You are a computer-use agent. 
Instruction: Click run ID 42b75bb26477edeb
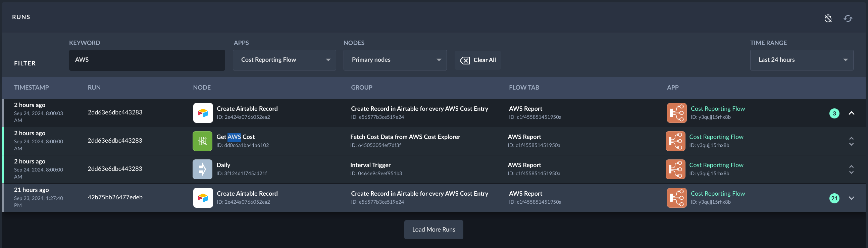click(x=115, y=197)
